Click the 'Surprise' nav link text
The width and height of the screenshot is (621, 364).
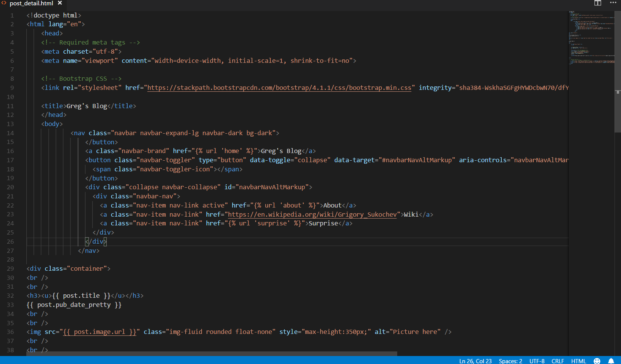coord(323,224)
